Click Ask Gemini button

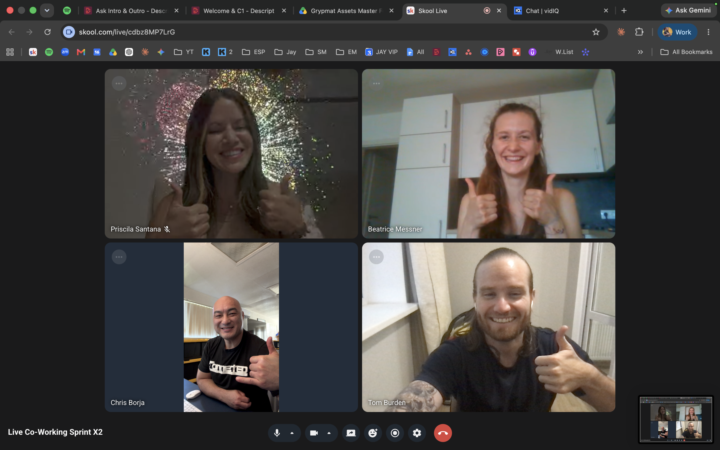(688, 11)
